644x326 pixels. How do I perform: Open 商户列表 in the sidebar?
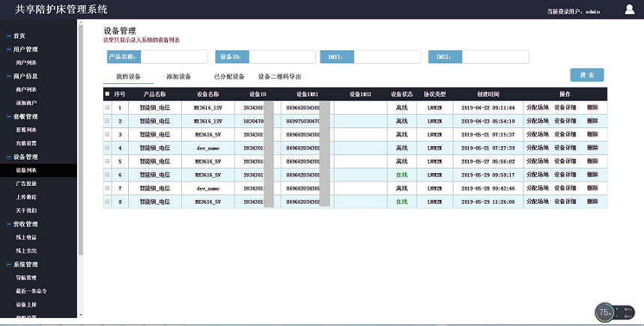[x=26, y=90]
